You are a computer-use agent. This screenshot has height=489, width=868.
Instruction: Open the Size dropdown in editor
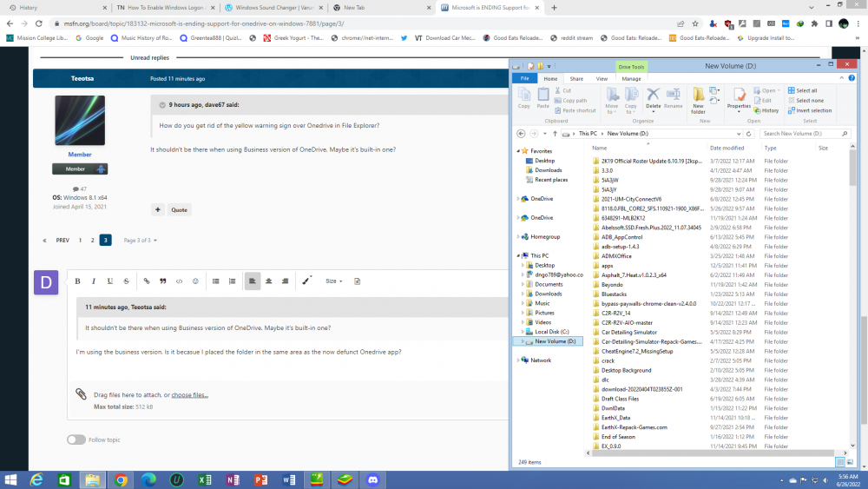[333, 281]
